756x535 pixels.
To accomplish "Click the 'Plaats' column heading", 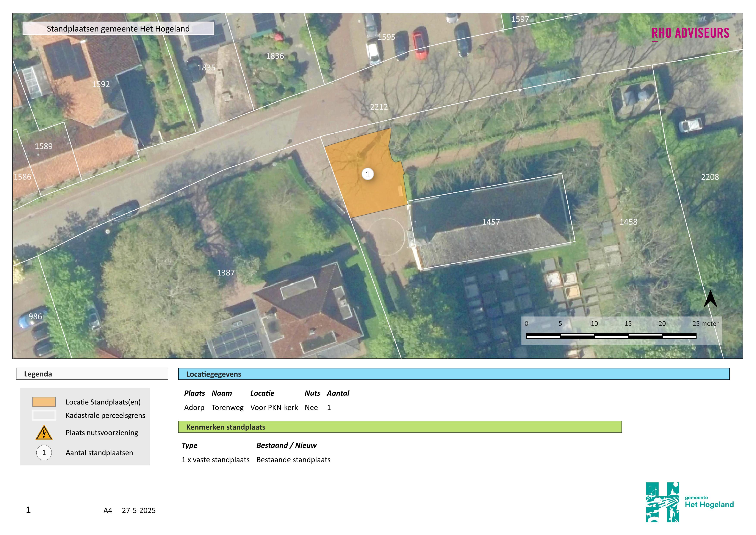I will [194, 393].
